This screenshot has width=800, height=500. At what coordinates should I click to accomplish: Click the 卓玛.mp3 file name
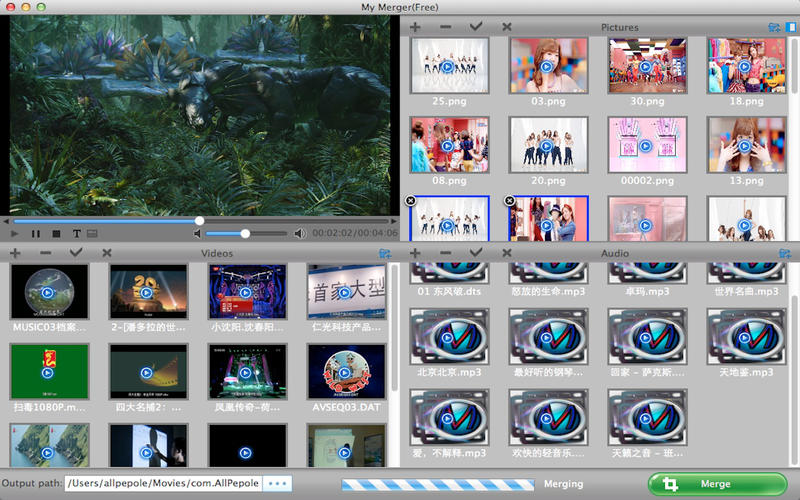point(647,292)
